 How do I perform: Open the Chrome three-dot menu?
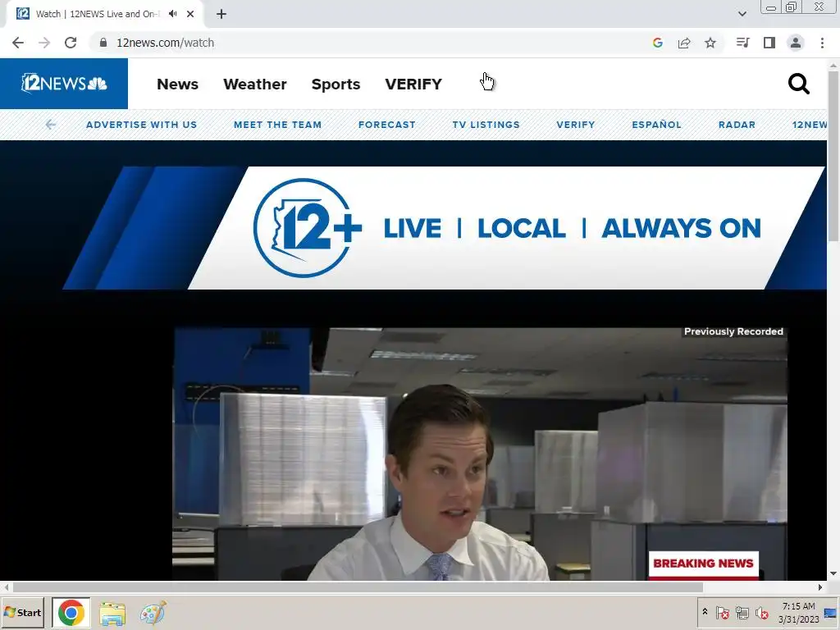(x=822, y=43)
